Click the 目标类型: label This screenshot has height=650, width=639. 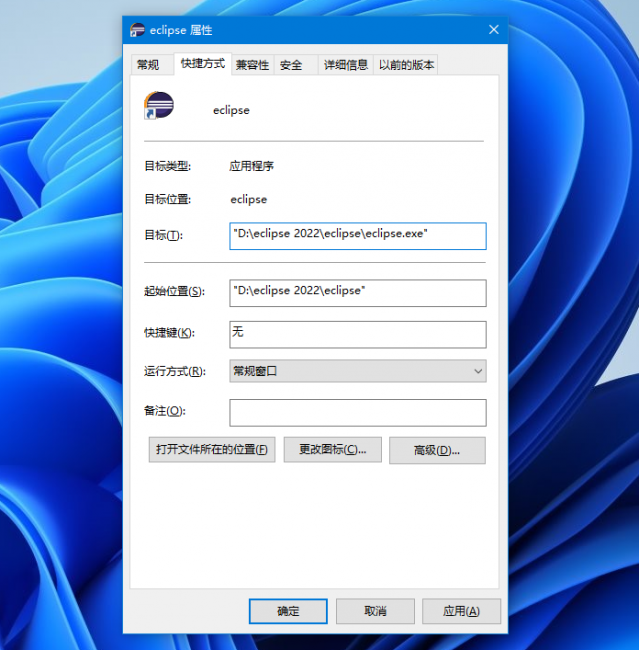point(168,166)
